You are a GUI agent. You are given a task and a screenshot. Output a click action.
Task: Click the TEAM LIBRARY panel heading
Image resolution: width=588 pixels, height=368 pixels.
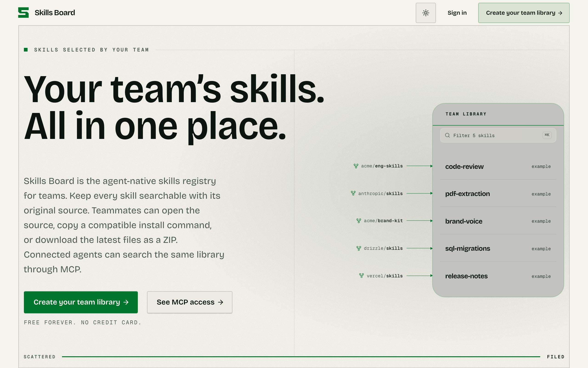(466, 114)
